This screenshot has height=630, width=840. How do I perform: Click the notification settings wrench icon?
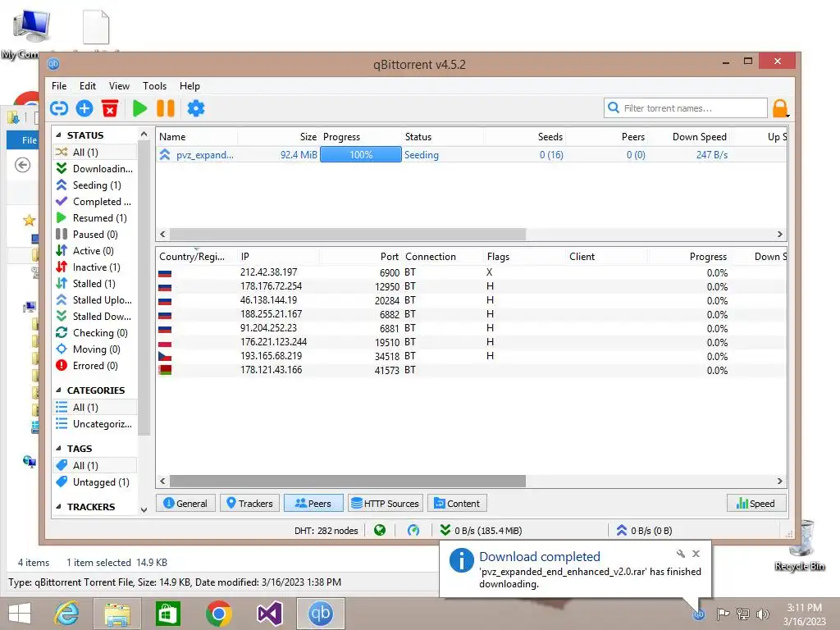pos(680,554)
